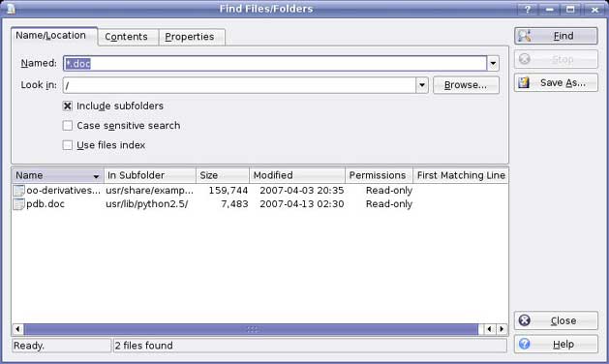
Task: Click the file icon next to pdb.doc
Action: [x=18, y=204]
